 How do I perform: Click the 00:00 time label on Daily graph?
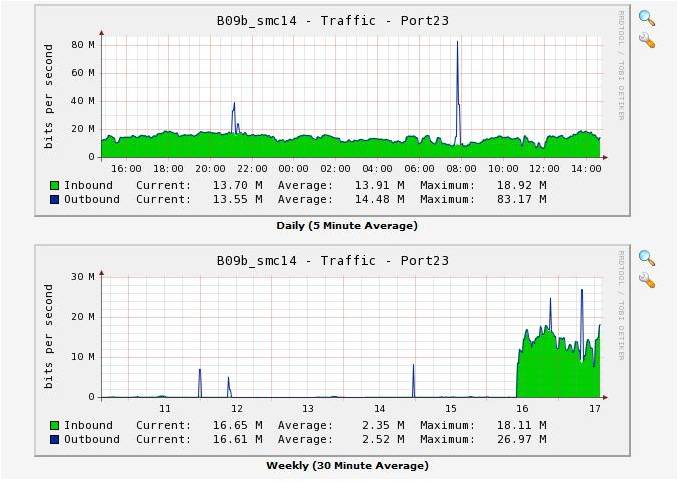[x=293, y=169]
